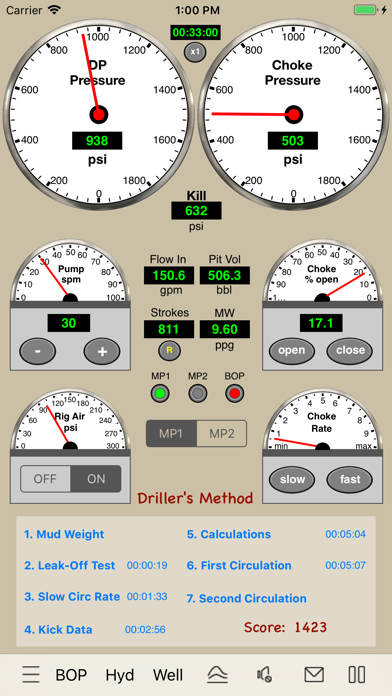Tap the x1 time speed button
The image size is (392, 696).
click(195, 51)
